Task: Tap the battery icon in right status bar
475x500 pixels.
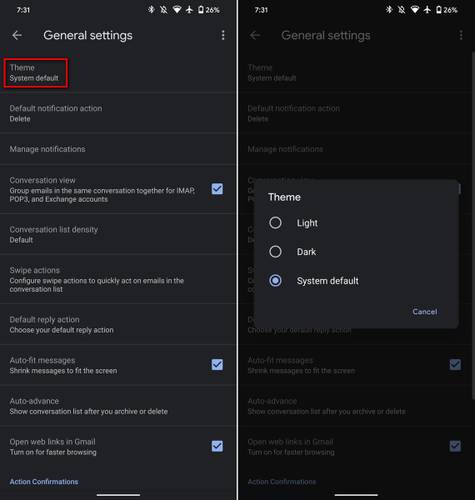Action: tap(439, 10)
